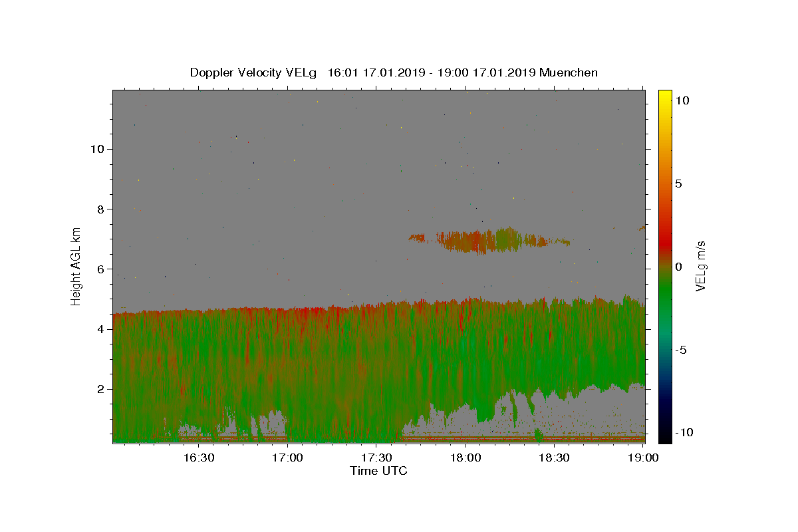Image resolution: width=798 pixels, height=532 pixels.
Task: Click height axis label '4'
Action: coord(100,329)
